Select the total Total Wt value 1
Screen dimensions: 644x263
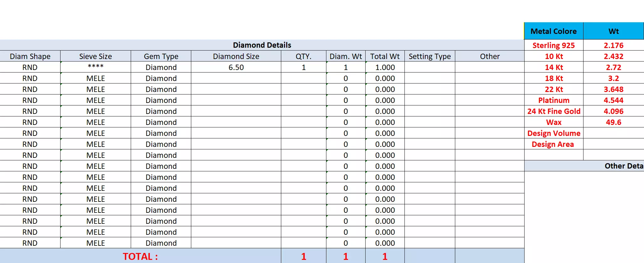pos(385,256)
